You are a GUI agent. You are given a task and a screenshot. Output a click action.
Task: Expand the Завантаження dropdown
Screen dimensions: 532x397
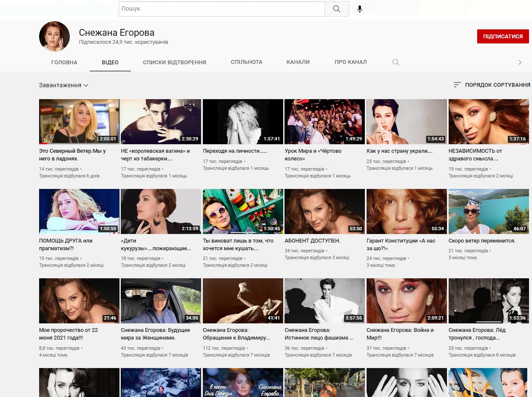[64, 85]
